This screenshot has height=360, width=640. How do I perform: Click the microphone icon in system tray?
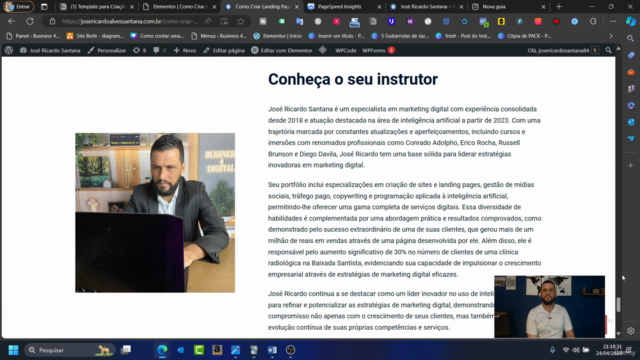552,350
